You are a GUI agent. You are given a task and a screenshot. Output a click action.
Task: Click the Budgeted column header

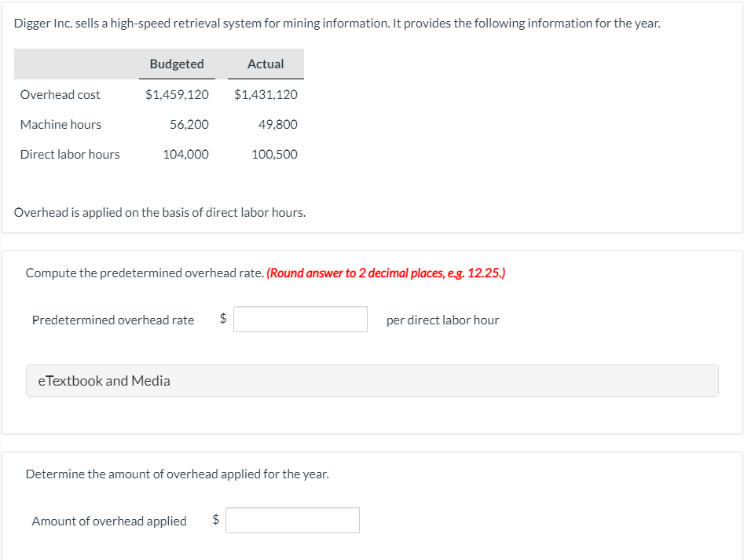click(x=177, y=64)
